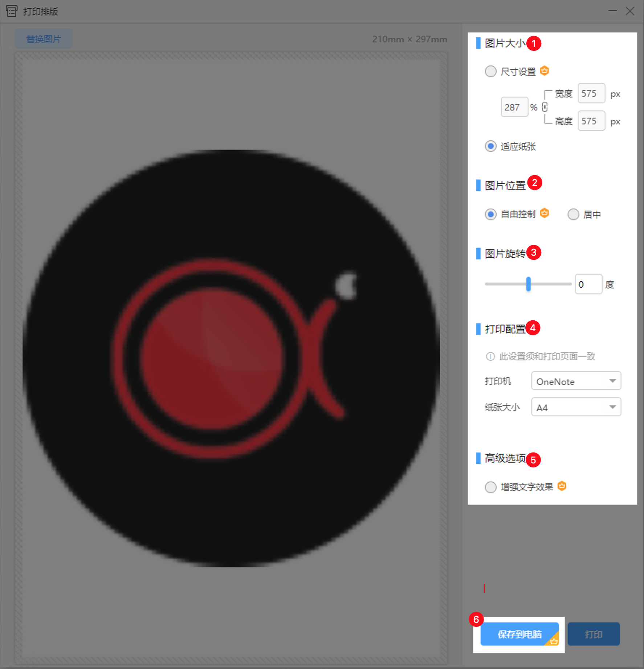Click the VIP badge beside 自由控制

544,213
